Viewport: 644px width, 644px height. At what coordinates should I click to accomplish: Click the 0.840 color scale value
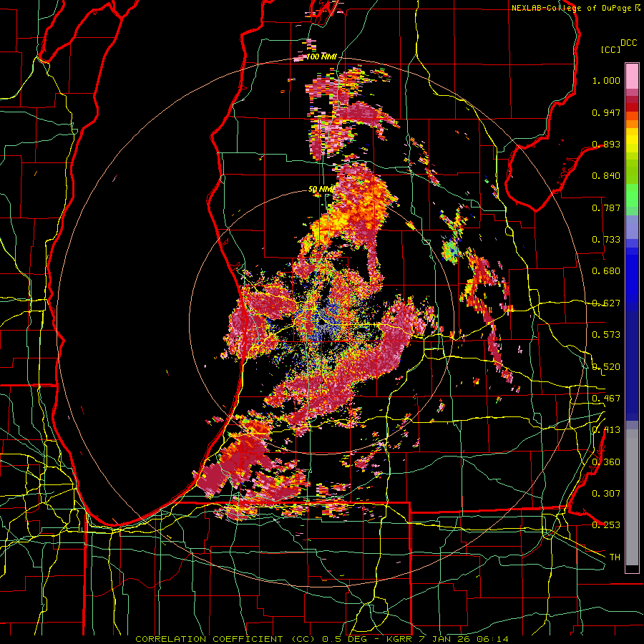coord(606,176)
